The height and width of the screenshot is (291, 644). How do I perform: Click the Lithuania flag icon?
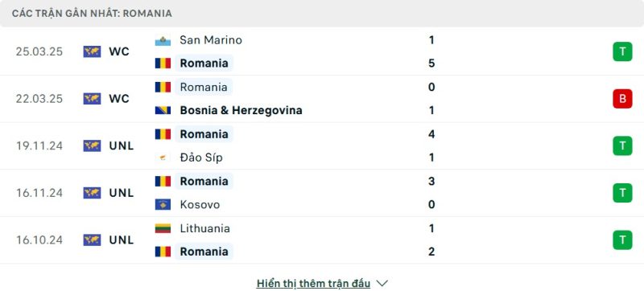(x=163, y=228)
